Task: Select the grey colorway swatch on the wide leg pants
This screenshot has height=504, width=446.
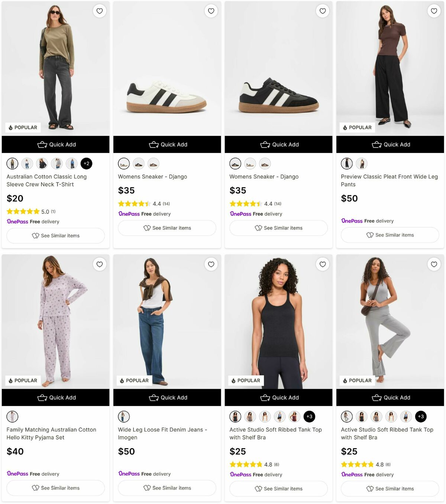Action: 362,163
